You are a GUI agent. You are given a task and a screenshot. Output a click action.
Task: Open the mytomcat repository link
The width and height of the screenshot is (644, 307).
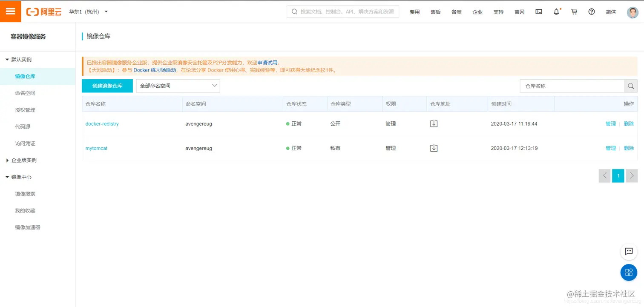point(96,148)
